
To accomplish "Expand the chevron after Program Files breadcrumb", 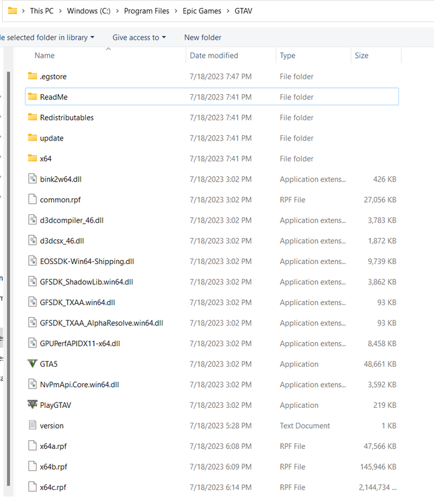I will pyautogui.click(x=176, y=11).
